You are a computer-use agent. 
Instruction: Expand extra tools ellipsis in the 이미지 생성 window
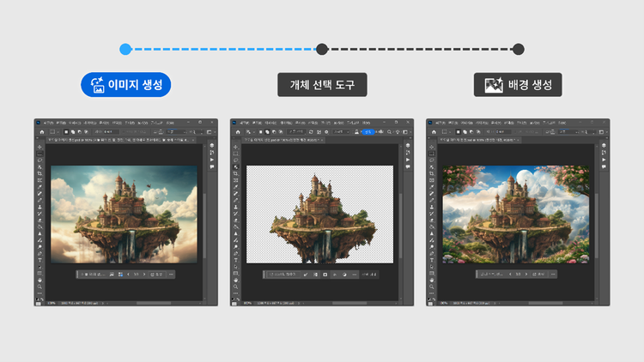39,293
